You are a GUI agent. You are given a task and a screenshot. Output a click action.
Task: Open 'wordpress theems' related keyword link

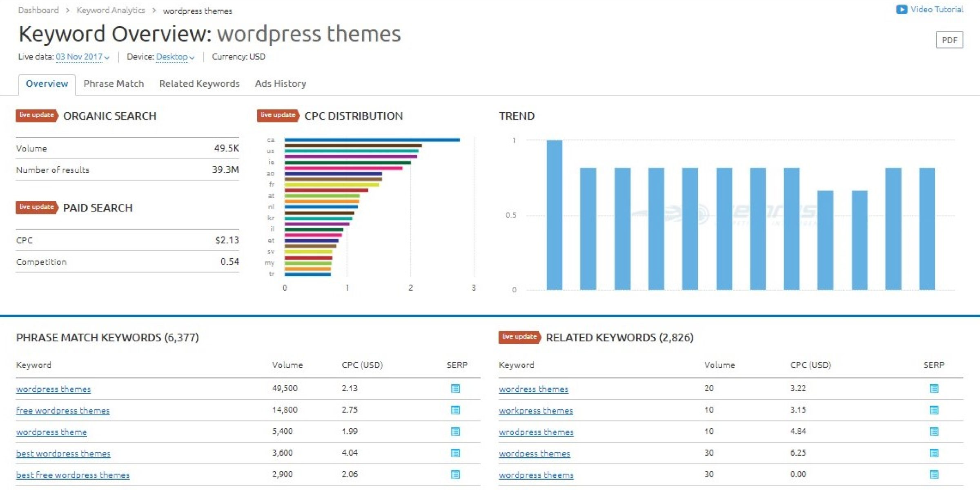click(536, 475)
